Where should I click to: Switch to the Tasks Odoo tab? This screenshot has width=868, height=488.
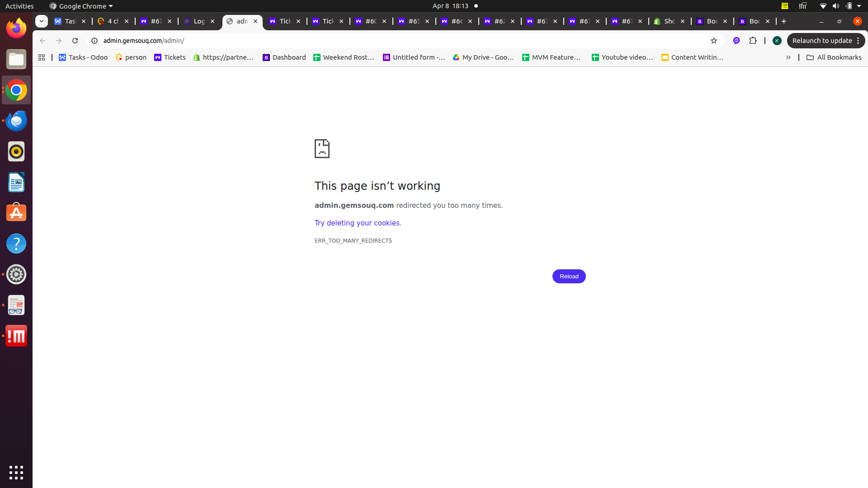point(70,21)
